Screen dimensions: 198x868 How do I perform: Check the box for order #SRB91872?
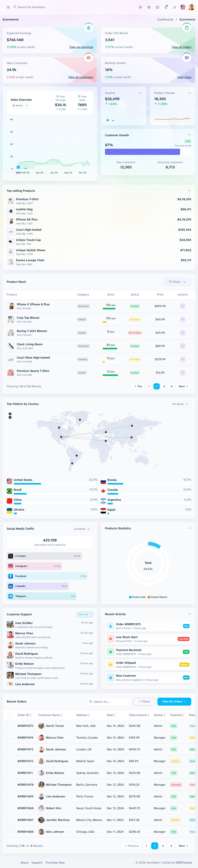(x=9, y=761)
